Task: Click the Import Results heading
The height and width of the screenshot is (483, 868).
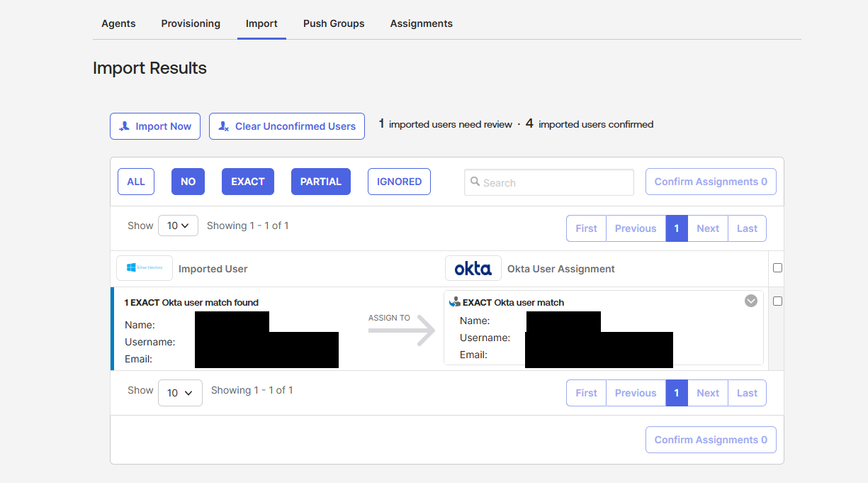Action: click(x=150, y=68)
